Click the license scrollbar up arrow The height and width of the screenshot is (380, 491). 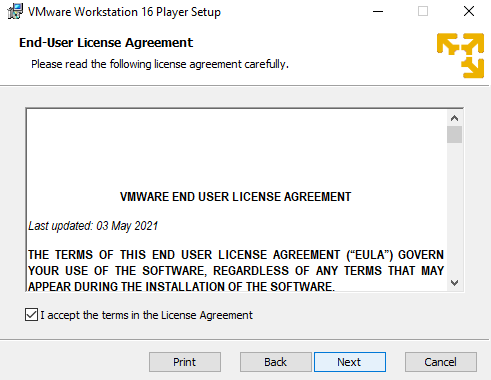click(x=454, y=118)
